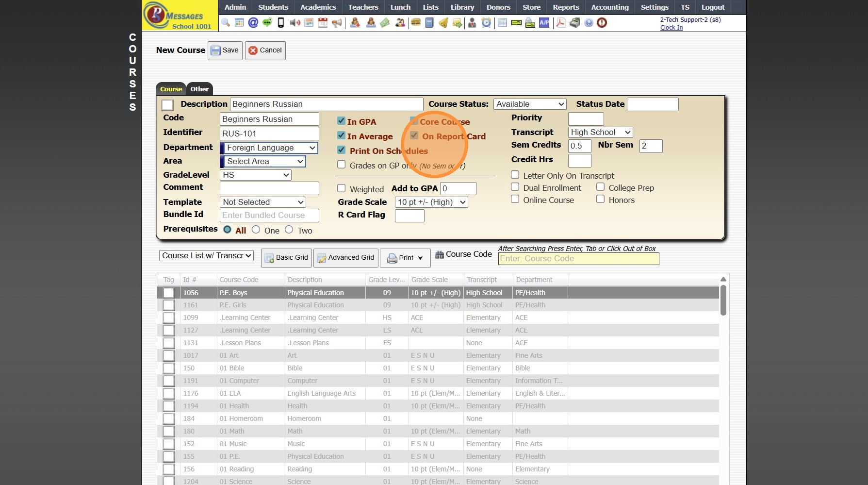This screenshot has width=868, height=485.
Task: Open the email @ icon
Action: [253, 23]
